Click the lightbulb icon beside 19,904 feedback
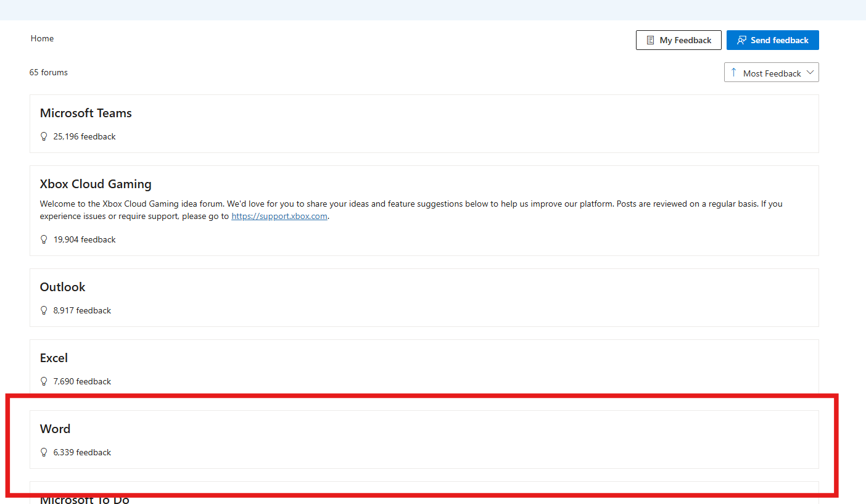Viewport: 866px width, 504px height. [44, 239]
